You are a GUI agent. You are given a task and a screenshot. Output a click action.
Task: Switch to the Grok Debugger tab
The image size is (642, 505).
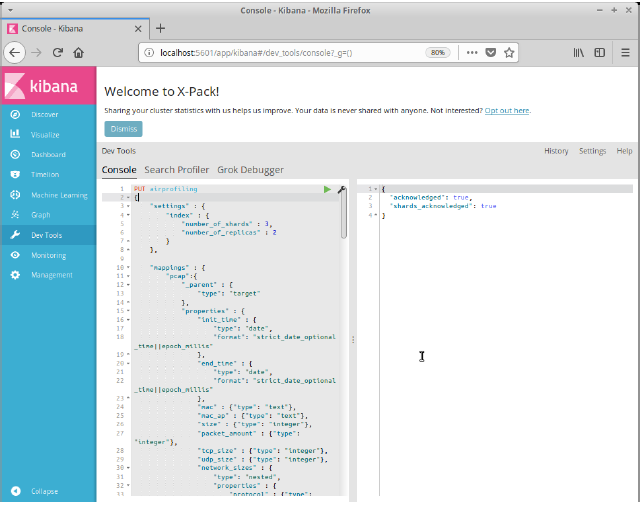click(x=250, y=171)
